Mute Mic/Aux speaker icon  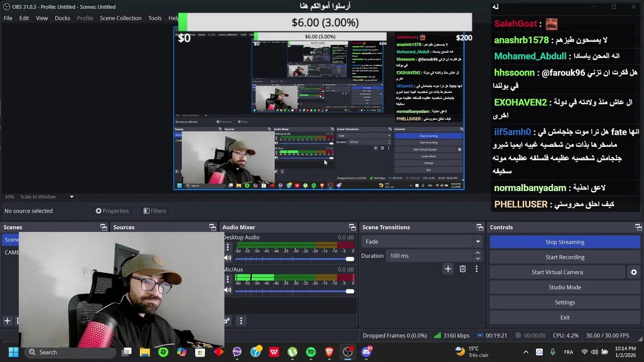[228, 290]
